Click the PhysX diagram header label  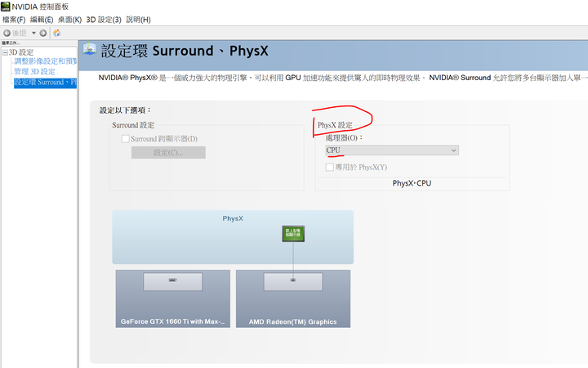click(x=233, y=218)
